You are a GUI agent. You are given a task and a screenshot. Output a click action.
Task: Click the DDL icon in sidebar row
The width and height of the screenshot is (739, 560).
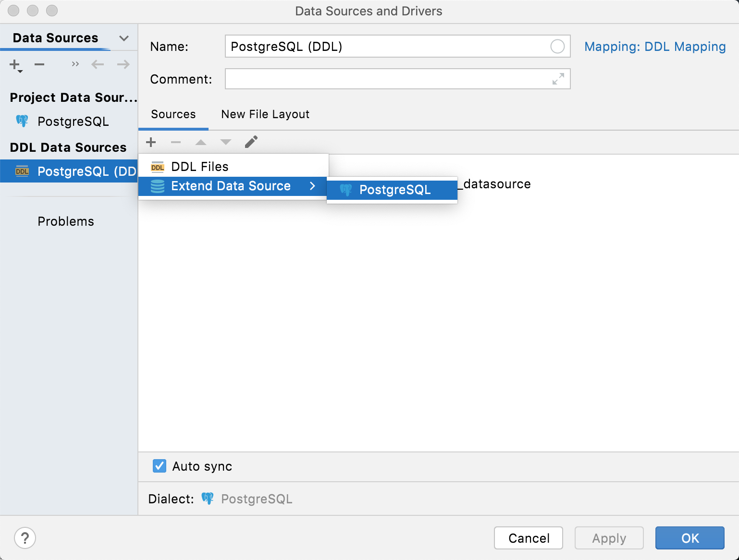[22, 171]
